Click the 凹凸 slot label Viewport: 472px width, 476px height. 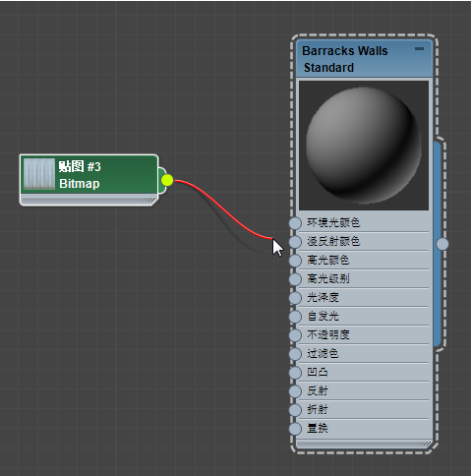pos(318,373)
